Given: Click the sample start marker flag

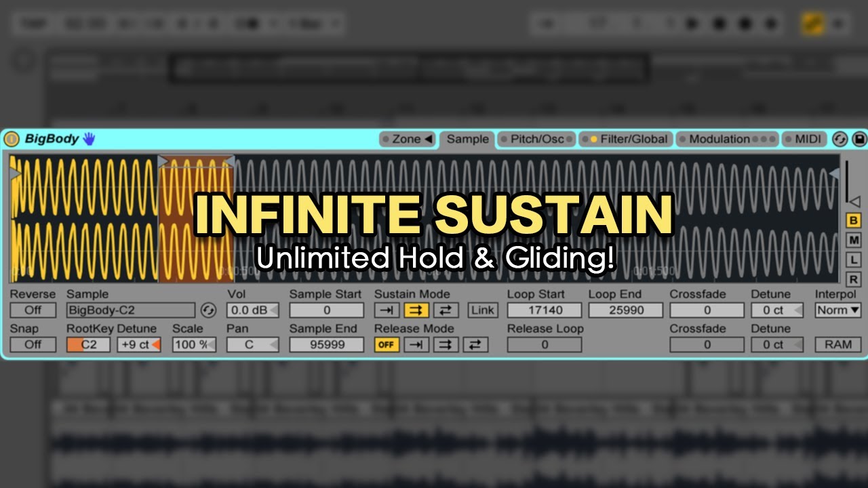Looking at the screenshot, I should 15,174.
